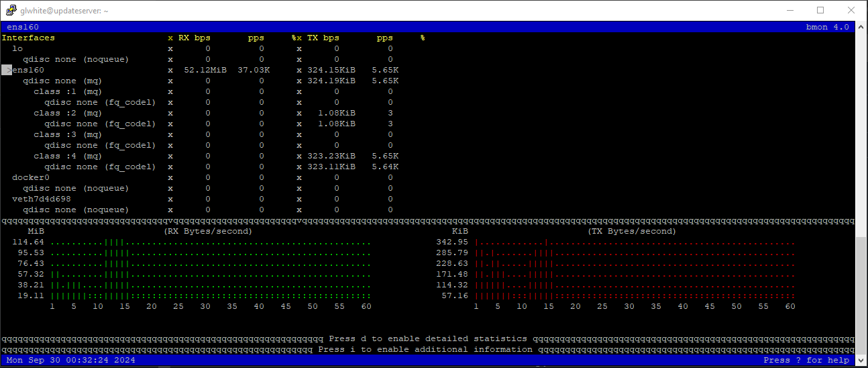Select the class :3 (mq) row
Viewport: 868px width, 368px height.
[200, 134]
